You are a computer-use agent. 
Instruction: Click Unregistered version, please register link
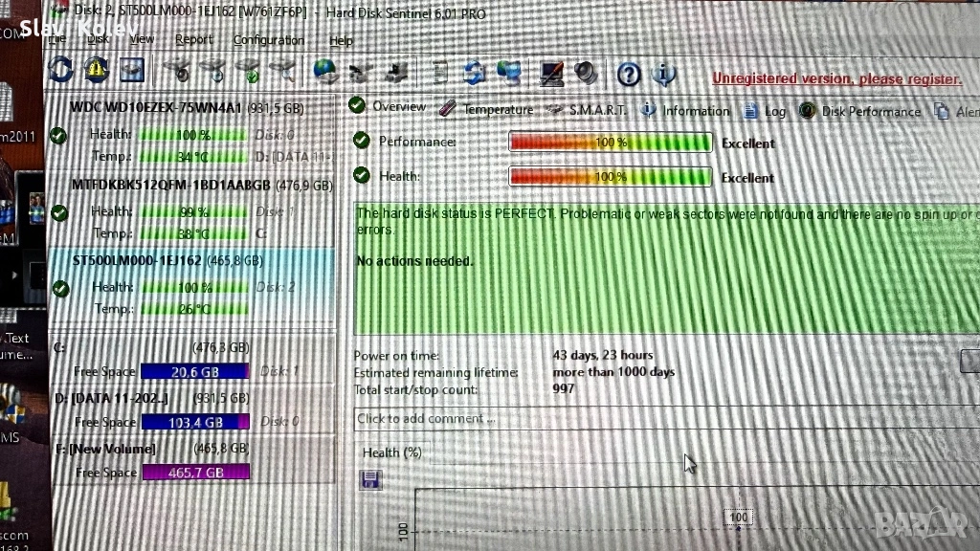(x=836, y=78)
